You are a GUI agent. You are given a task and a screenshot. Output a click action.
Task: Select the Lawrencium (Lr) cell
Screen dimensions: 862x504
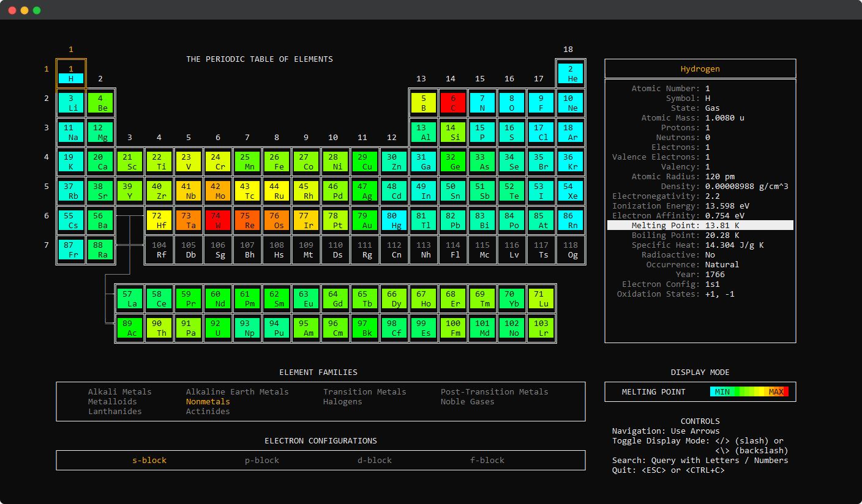point(541,328)
